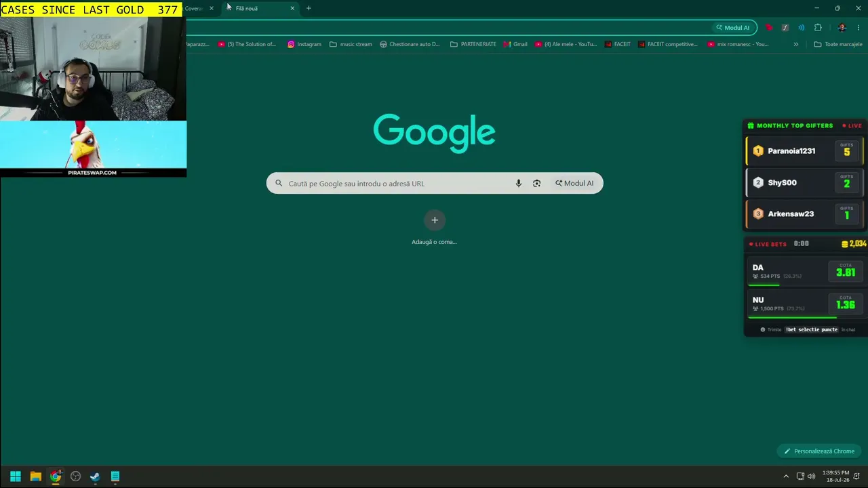Switch to the 'Filă nouă' tab
Viewport: 868px width, 488px height.
coord(261,8)
